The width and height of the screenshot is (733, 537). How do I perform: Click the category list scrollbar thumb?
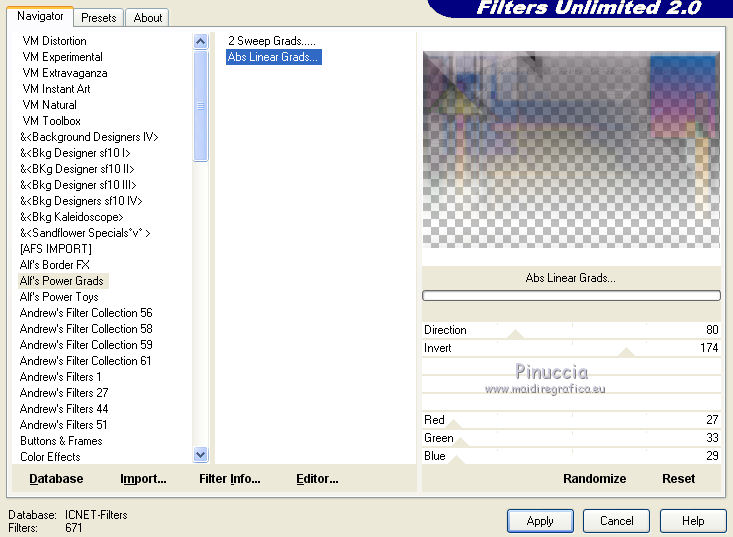pos(201,106)
